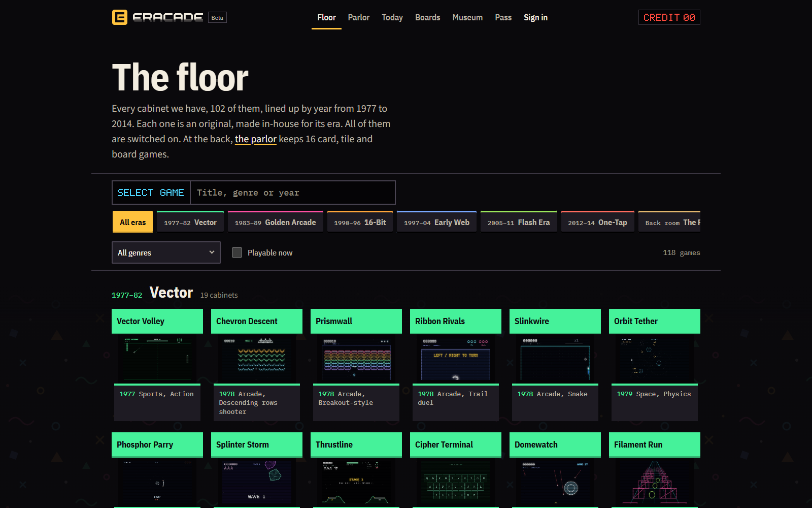Filter by 1997–04 Early Web era
812x508 pixels.
coord(437,222)
